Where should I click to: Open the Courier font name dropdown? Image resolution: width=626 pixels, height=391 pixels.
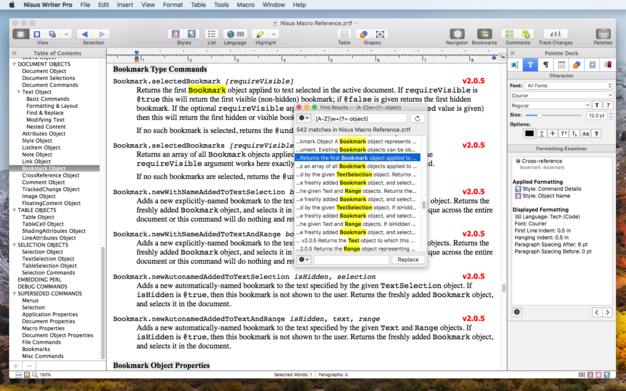point(561,95)
